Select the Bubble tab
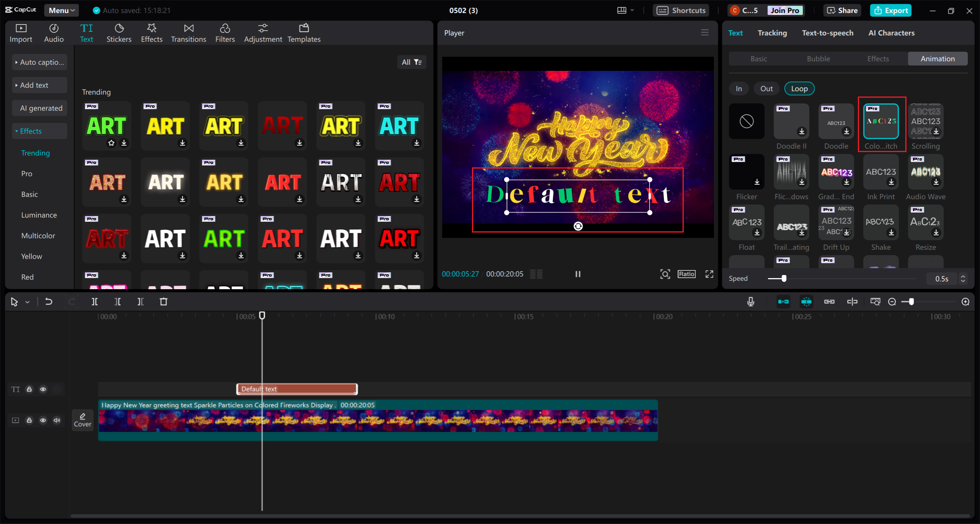This screenshot has width=980, height=524. click(x=818, y=59)
